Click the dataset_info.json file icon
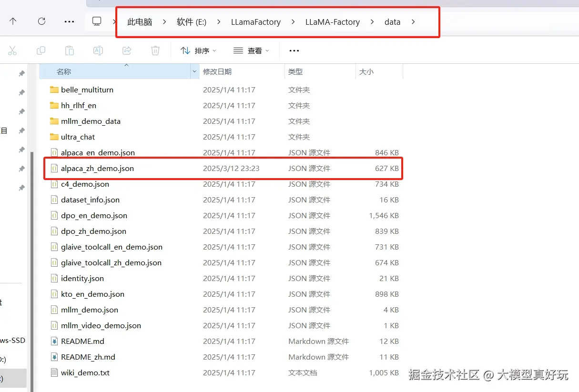 pyautogui.click(x=54, y=200)
